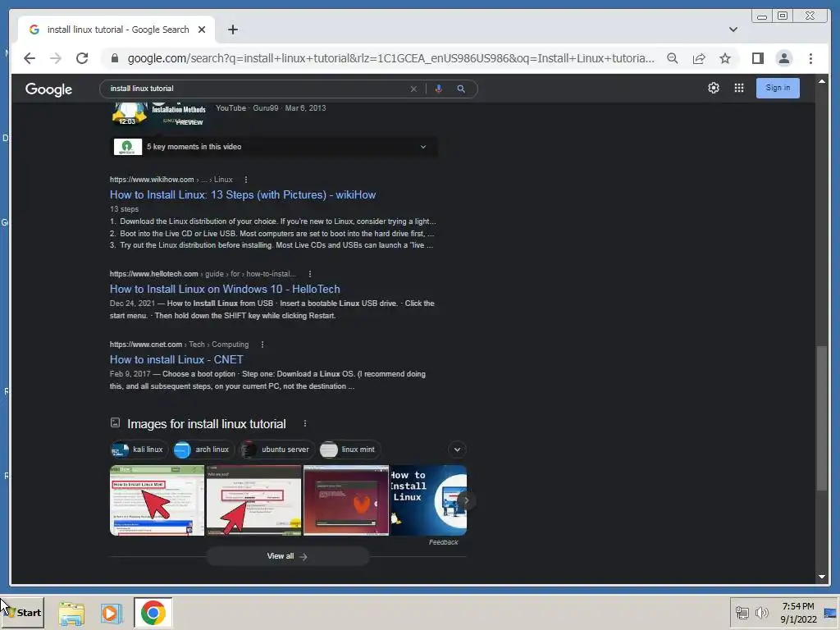
Task: Open Google quick settings gear
Action: click(x=713, y=88)
